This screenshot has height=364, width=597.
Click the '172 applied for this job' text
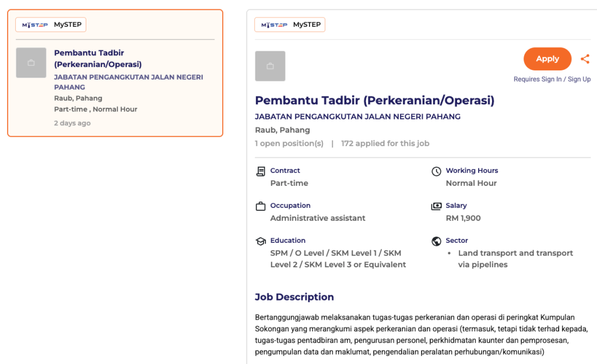point(385,143)
